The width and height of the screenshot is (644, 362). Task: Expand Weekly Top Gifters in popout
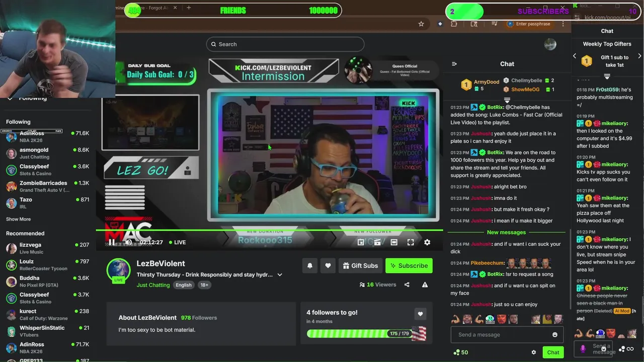(607, 77)
